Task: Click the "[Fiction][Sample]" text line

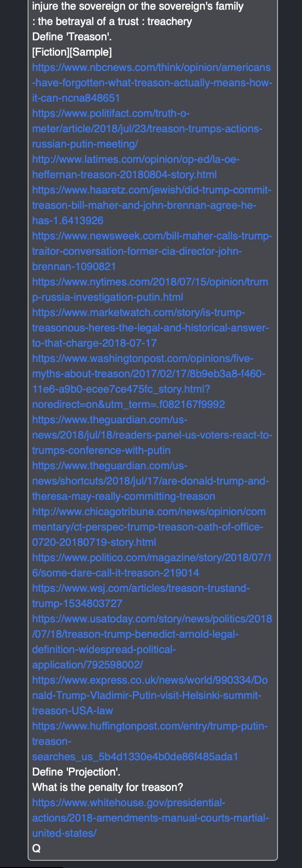Action: [x=72, y=52]
